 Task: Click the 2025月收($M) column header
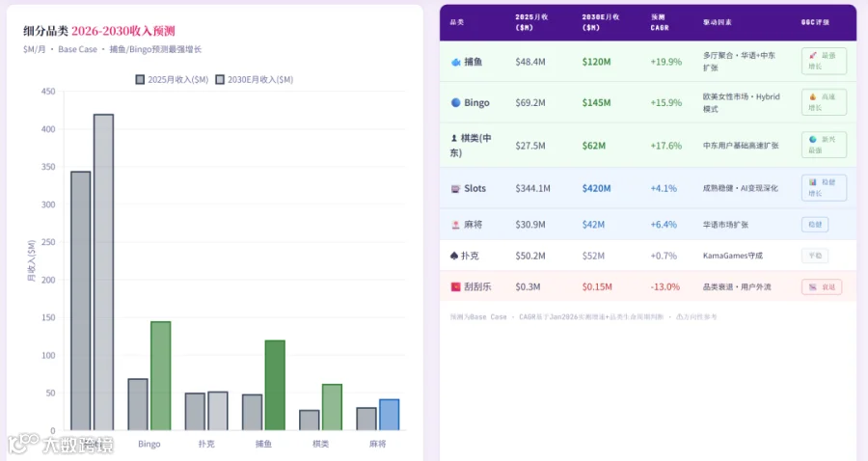coord(531,22)
